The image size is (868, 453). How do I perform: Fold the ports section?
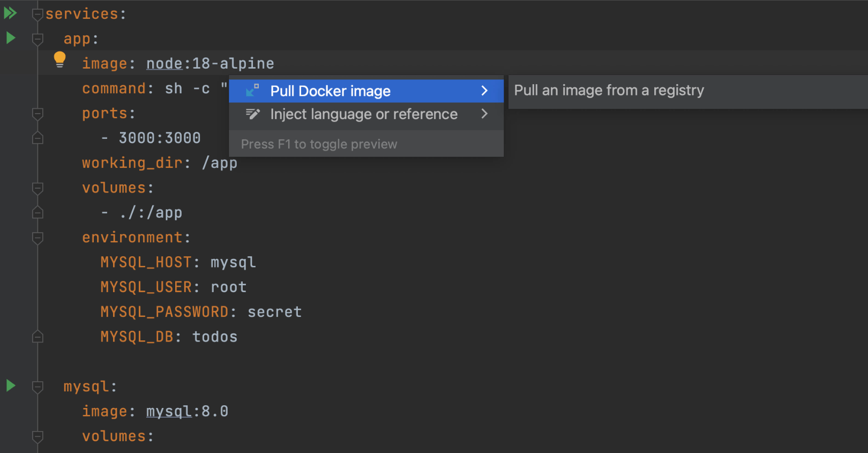[x=38, y=114]
